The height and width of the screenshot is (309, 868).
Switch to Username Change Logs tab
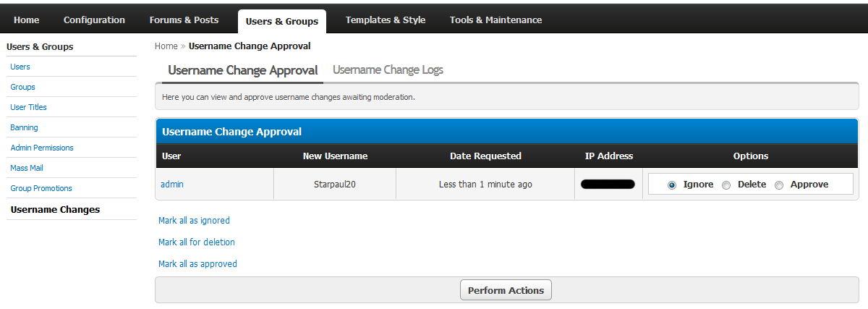[x=388, y=70]
